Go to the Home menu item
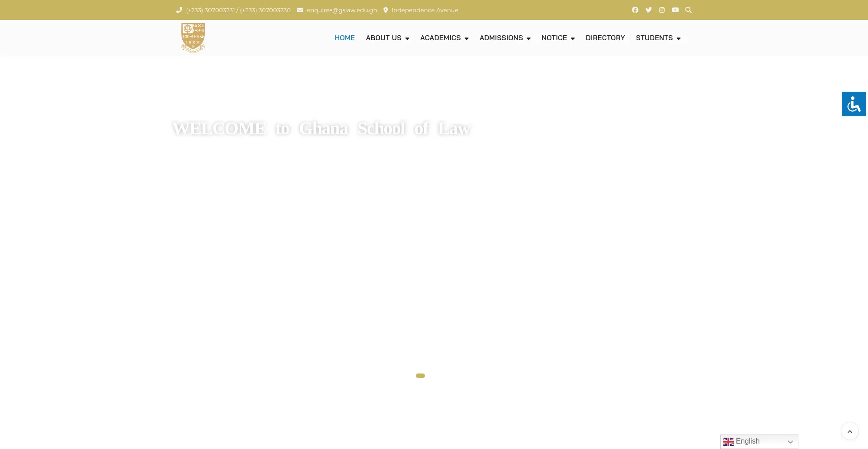The image size is (868, 449). [x=344, y=38]
